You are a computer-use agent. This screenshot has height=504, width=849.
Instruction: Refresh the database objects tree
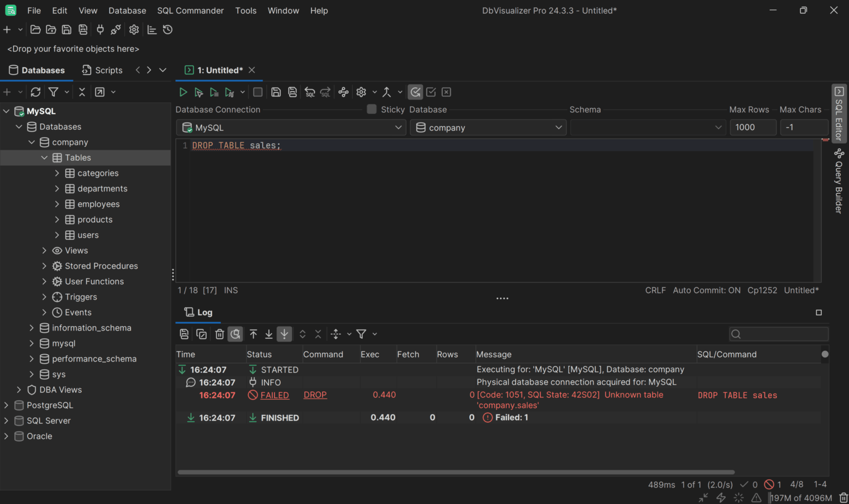[x=36, y=92]
